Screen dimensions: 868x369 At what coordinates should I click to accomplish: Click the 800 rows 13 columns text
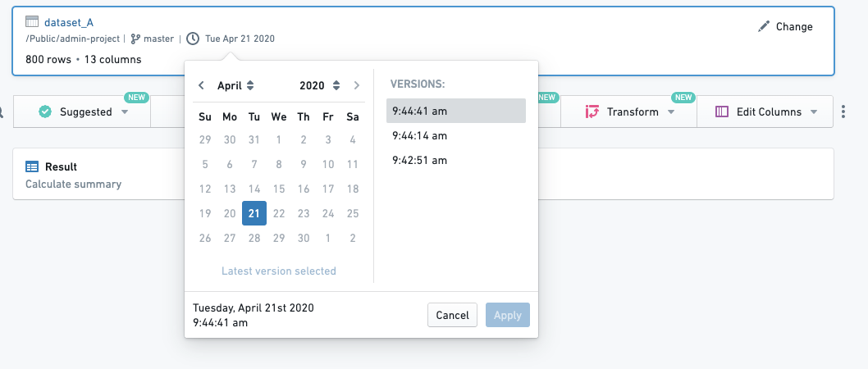[x=84, y=59]
